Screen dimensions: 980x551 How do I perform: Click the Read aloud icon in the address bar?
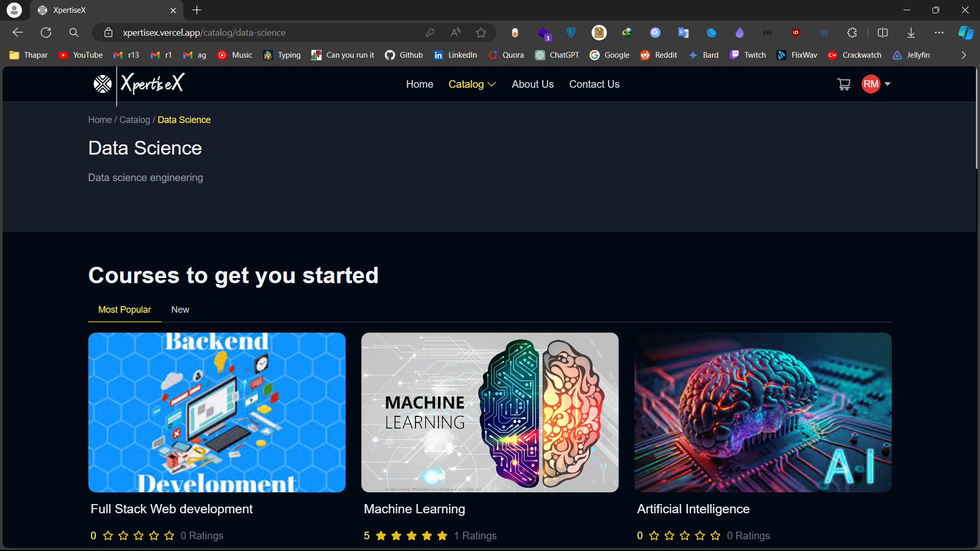coord(455,33)
